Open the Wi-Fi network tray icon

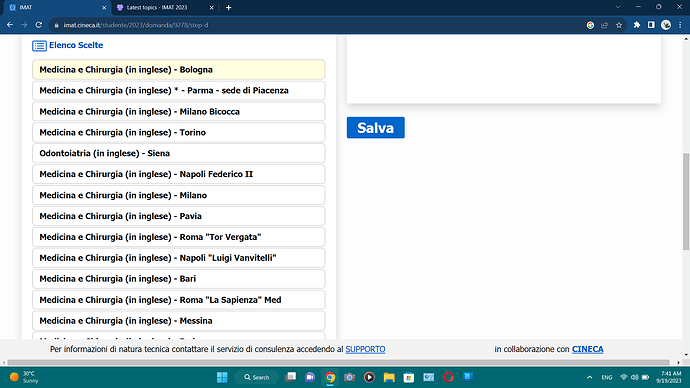(x=624, y=377)
